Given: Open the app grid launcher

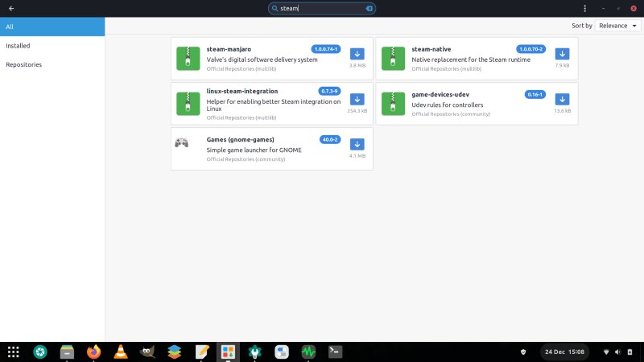Looking at the screenshot, I should pos(13,352).
